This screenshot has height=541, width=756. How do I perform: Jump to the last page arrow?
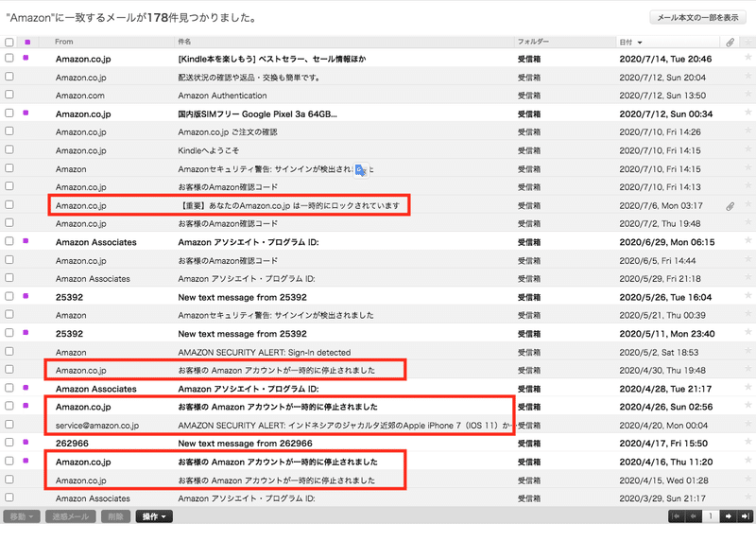coord(745,516)
